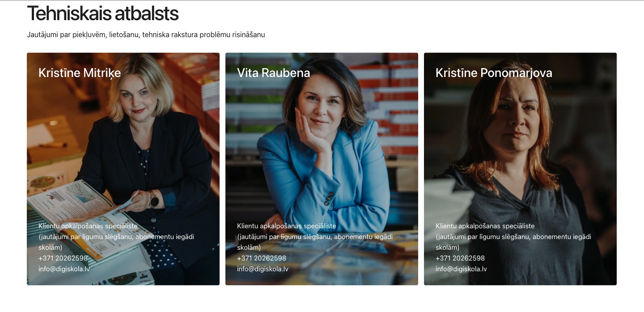The width and height of the screenshot is (644, 312).
Task: Open Kristīne Mitriķe's contact card photo
Action: (123, 169)
